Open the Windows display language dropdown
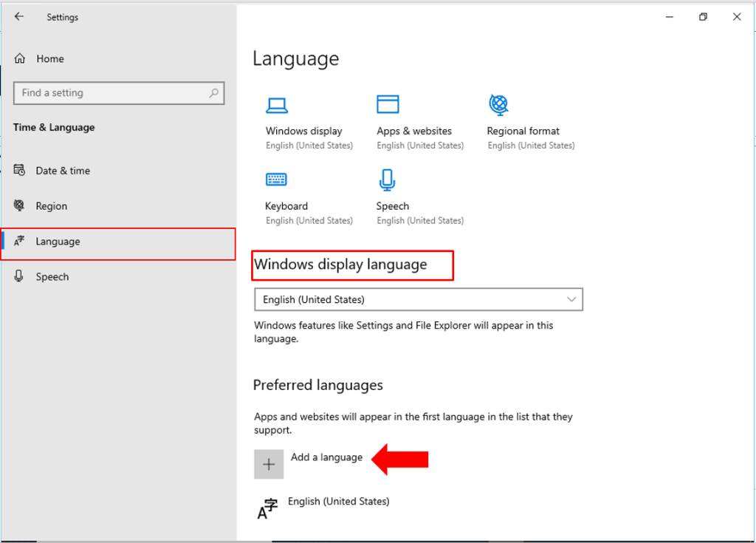756x543 pixels. tap(418, 299)
